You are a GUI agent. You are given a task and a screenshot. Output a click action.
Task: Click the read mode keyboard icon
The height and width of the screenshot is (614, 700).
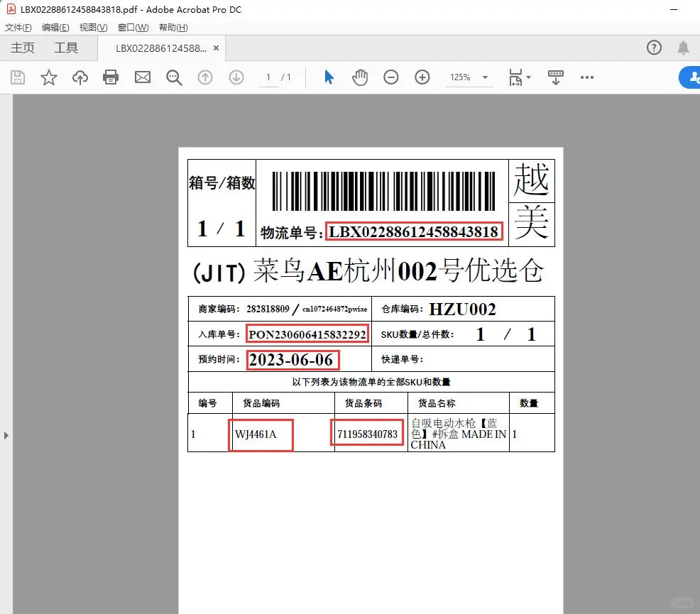(x=556, y=77)
